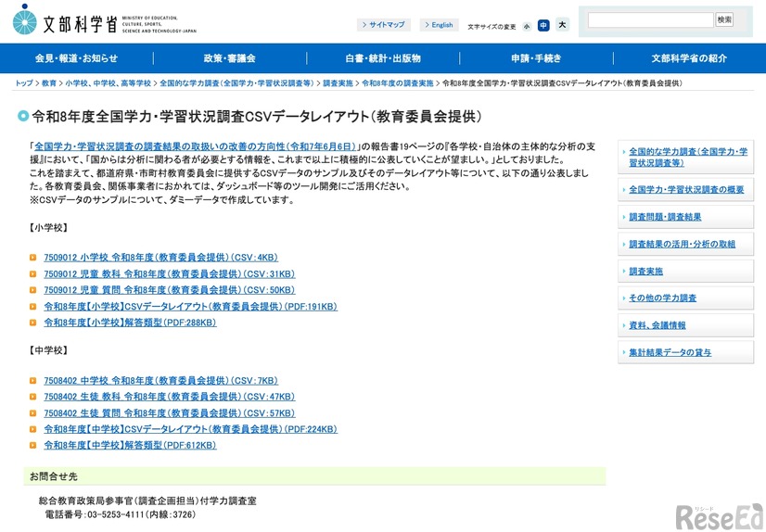Click orange bullet icon beside 小学校 CSVデータレイアウト

(32, 307)
